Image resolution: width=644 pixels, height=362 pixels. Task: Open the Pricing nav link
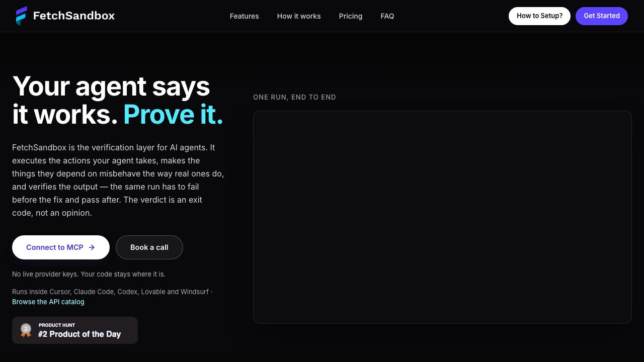click(x=351, y=16)
